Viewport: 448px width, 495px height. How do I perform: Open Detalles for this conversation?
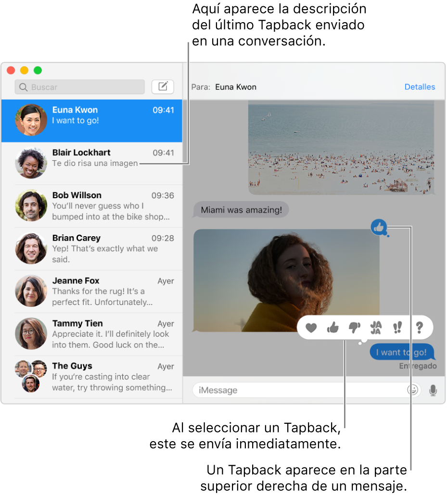coord(420,87)
